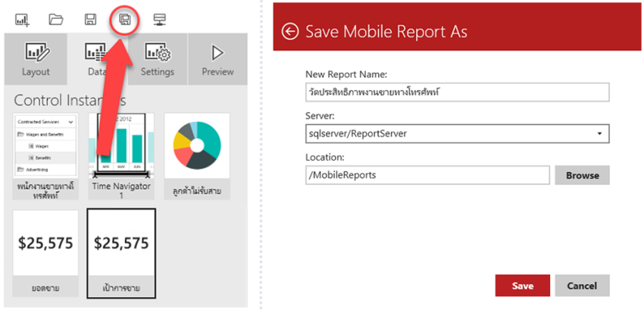The height and width of the screenshot is (310, 644).
Task: Open the folder icon to load a report
Action: point(56,19)
